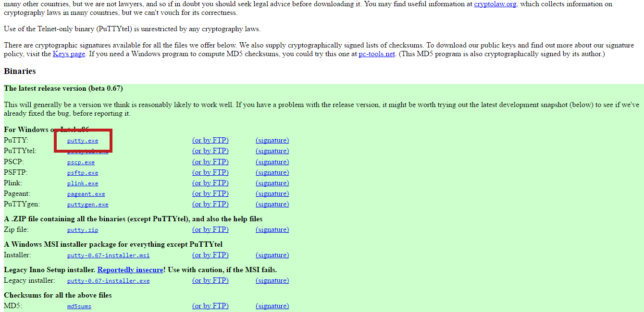Open the signature for Plink
This screenshot has height=312, width=644.
point(272,183)
